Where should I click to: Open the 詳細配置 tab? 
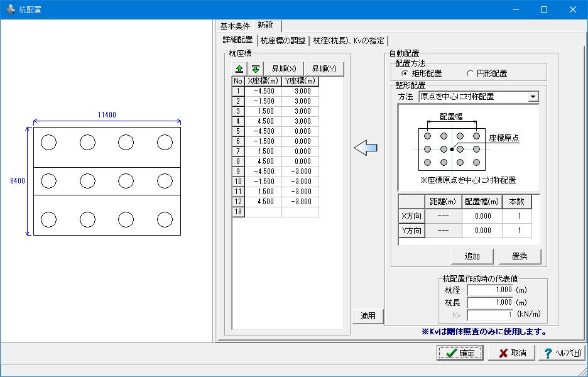pos(237,40)
